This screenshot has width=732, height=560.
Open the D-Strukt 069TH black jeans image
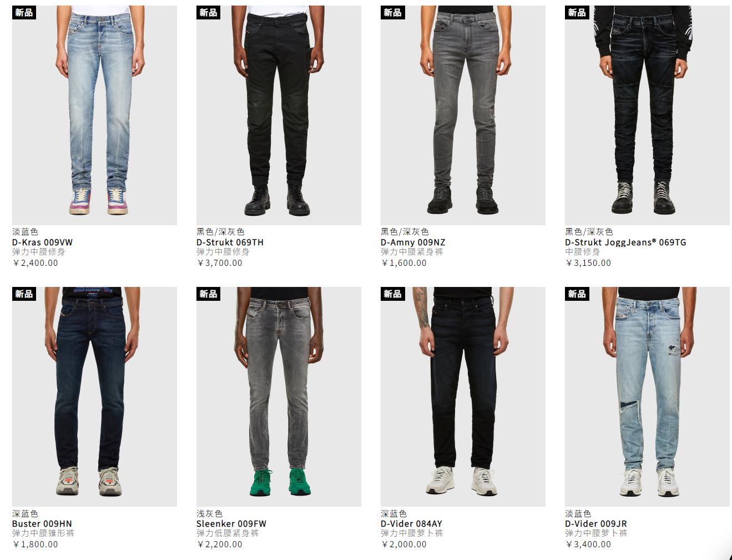coord(279,115)
